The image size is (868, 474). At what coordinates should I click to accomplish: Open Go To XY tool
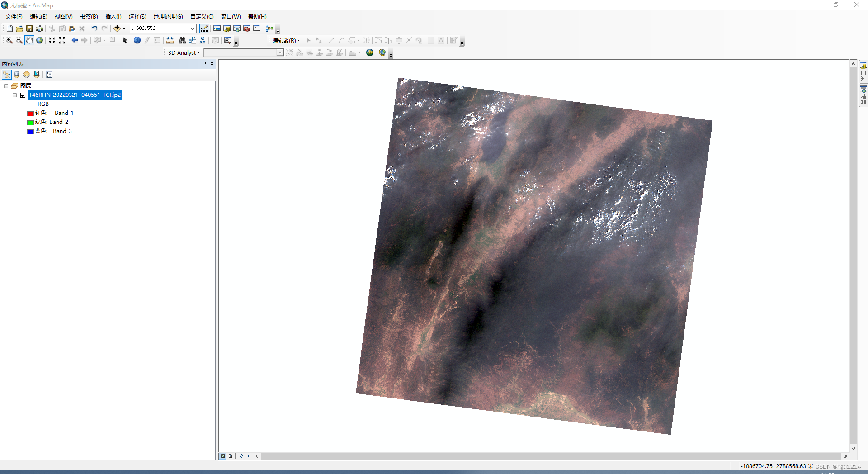203,40
